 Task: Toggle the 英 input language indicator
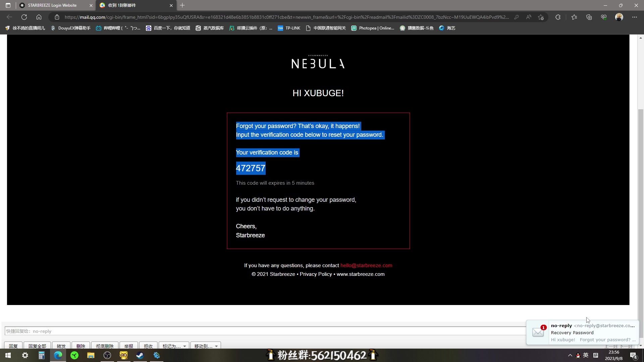(x=586, y=355)
